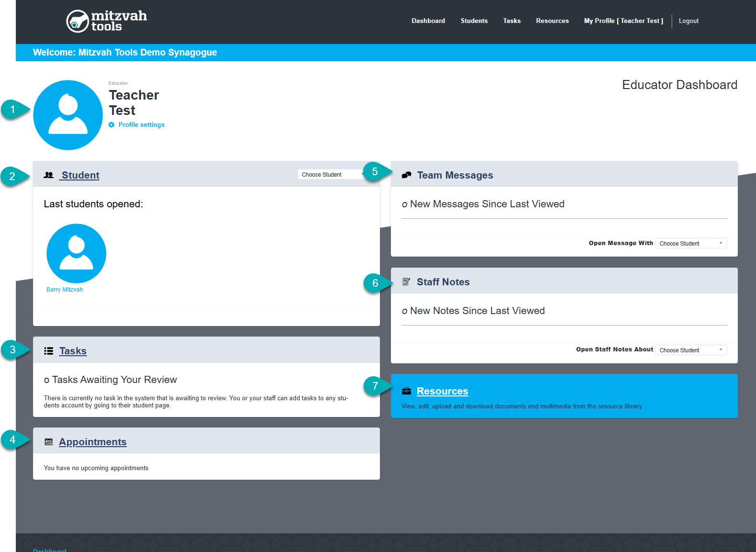This screenshot has height=552, width=756.
Task: Go to Dashboard in top navigation
Action: tap(428, 21)
